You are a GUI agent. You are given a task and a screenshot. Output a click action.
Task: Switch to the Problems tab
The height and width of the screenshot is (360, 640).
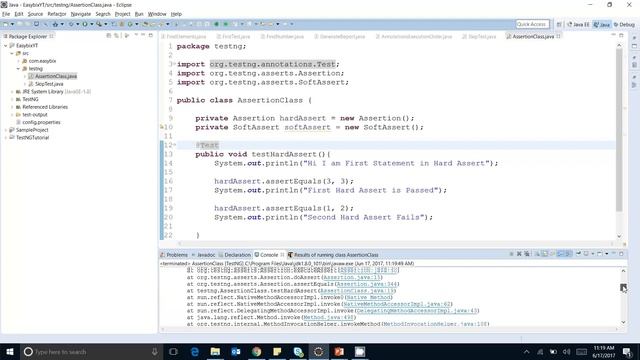pyautogui.click(x=174, y=255)
